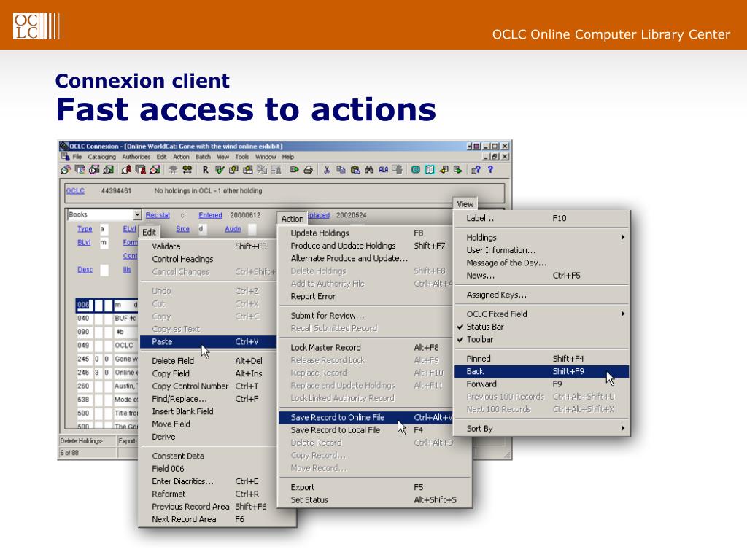Open the Authorities menu
Screen dimensions: 747x560
(x=136, y=157)
